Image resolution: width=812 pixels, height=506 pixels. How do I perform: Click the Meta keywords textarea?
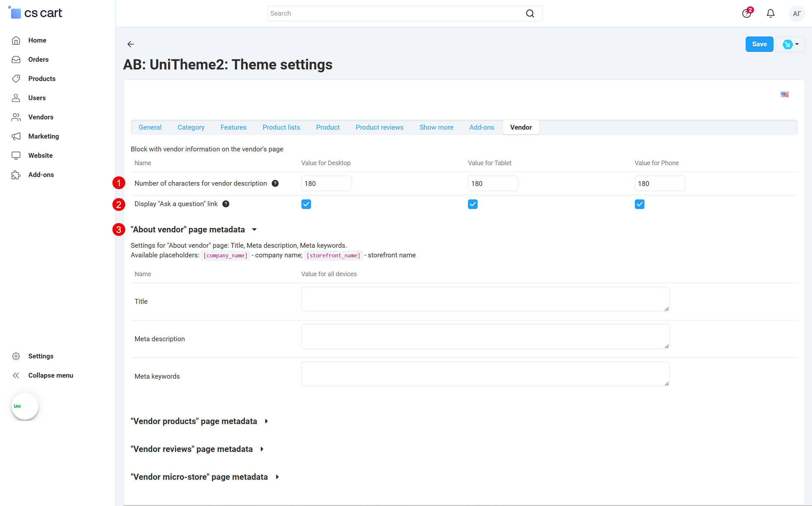tap(485, 374)
